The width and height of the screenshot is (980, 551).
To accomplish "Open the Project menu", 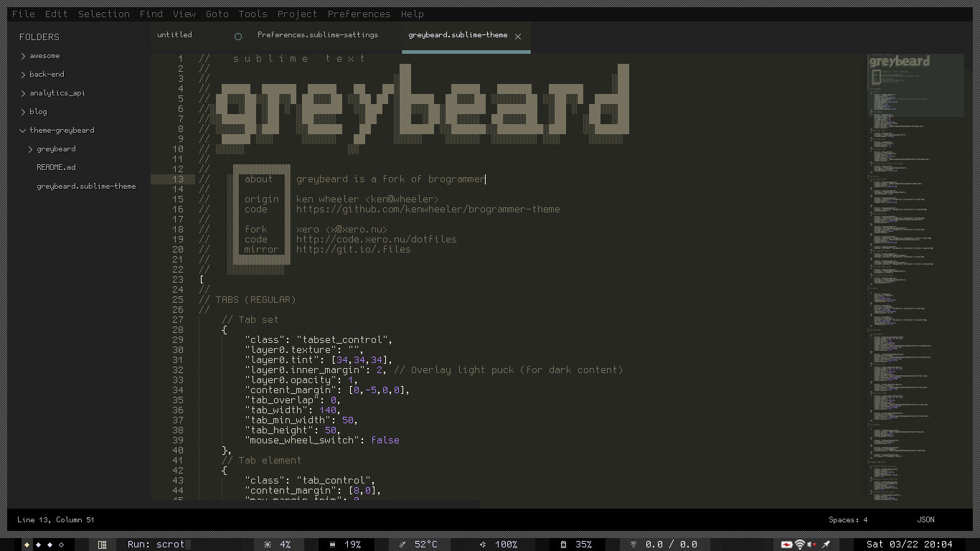I will click(x=297, y=14).
